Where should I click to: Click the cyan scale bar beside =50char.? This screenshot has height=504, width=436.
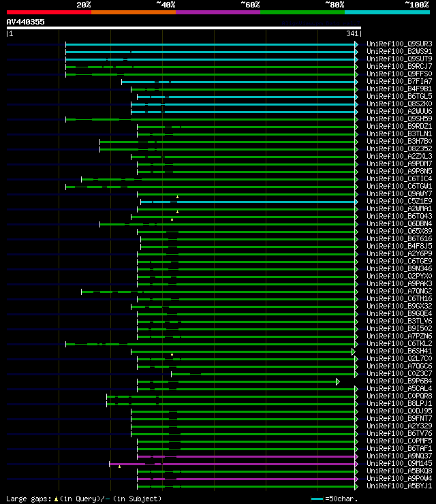(317, 499)
